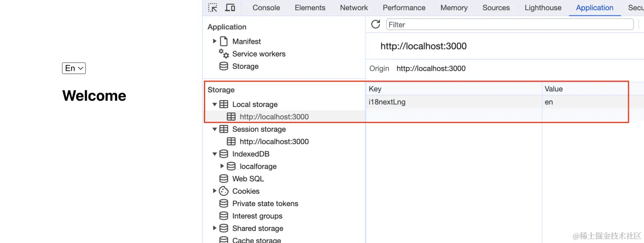Click the Cookies icon in sidebar
Screen dimensions: 644x243
point(224,191)
